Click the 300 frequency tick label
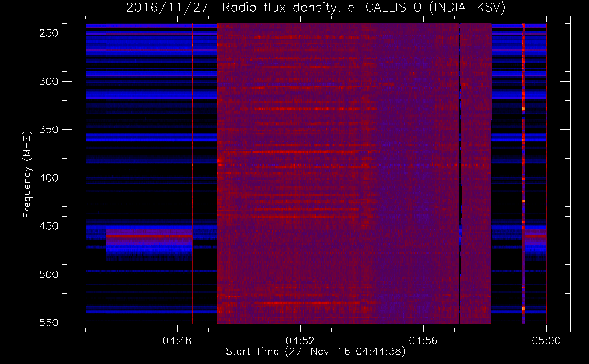Image resolution: width=589 pixels, height=364 pixels. coord(49,82)
